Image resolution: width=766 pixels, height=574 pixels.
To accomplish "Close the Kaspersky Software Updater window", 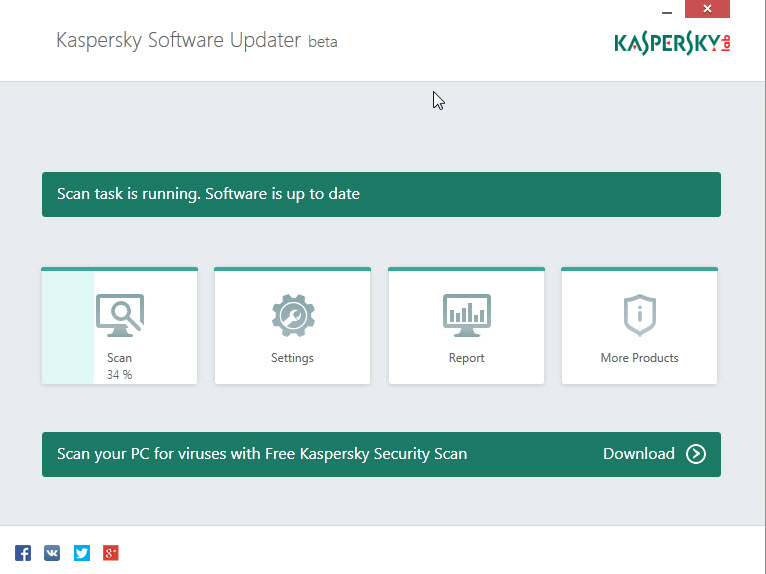I will click(707, 9).
